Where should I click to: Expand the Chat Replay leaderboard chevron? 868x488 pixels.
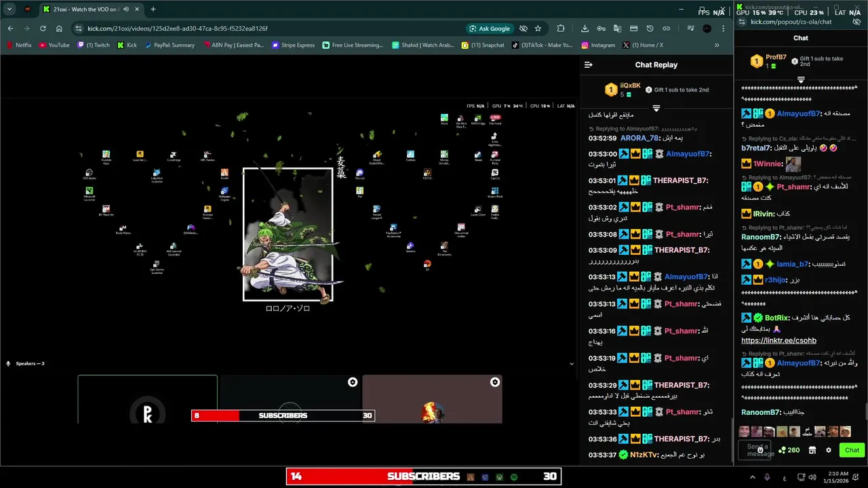click(x=656, y=108)
